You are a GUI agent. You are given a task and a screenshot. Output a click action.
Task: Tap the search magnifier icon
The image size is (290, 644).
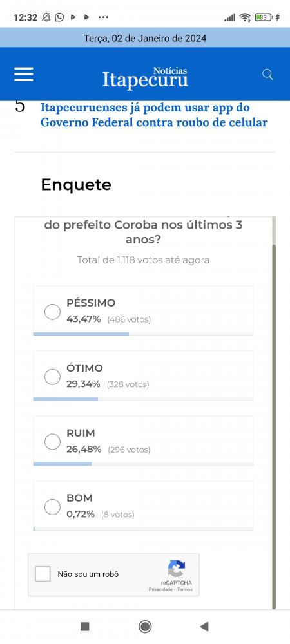(x=267, y=74)
